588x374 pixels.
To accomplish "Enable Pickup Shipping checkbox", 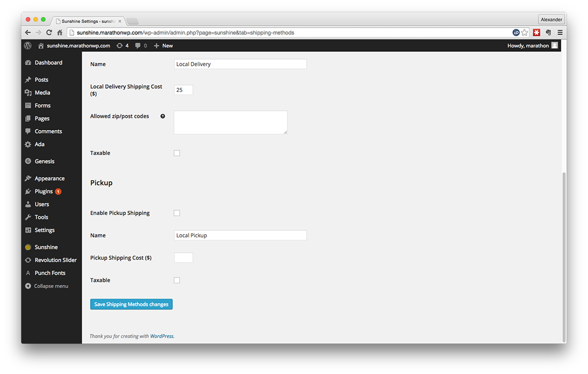I will point(177,213).
